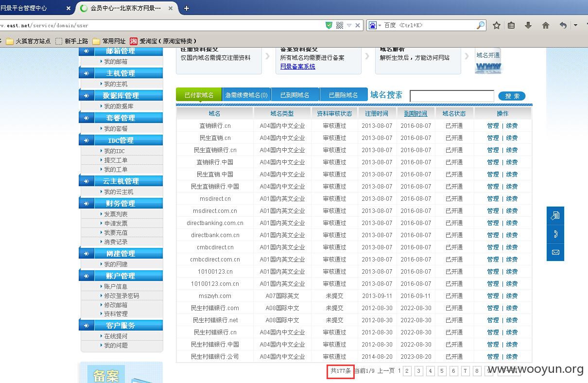
Task: Go to page 8 in pagination
Action: (x=477, y=371)
